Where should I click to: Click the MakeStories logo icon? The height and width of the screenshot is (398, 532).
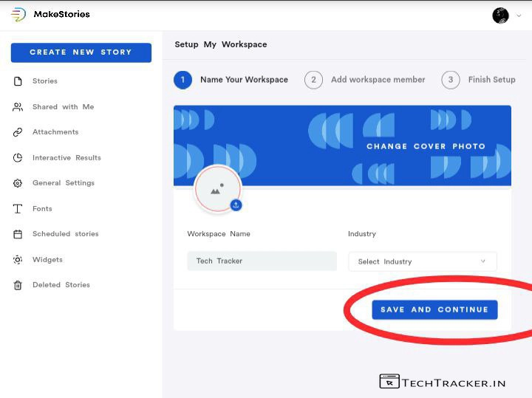18,15
